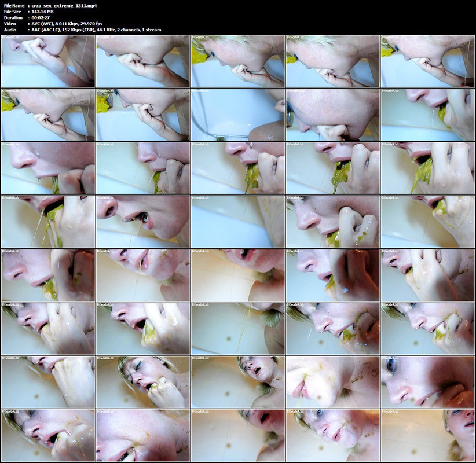The height and width of the screenshot is (463, 476).
Task: Click the "File Name" label
Action: point(14,5)
